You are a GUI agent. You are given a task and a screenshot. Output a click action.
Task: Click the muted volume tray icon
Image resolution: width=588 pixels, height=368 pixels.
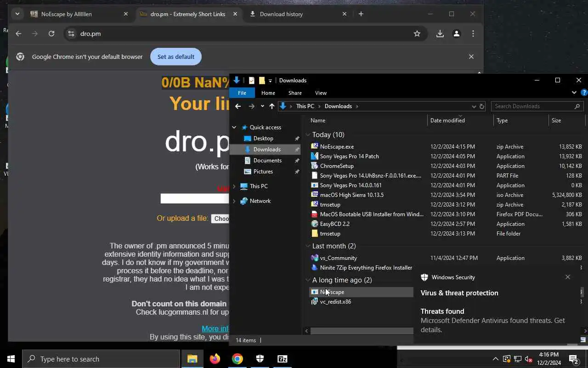click(528, 359)
